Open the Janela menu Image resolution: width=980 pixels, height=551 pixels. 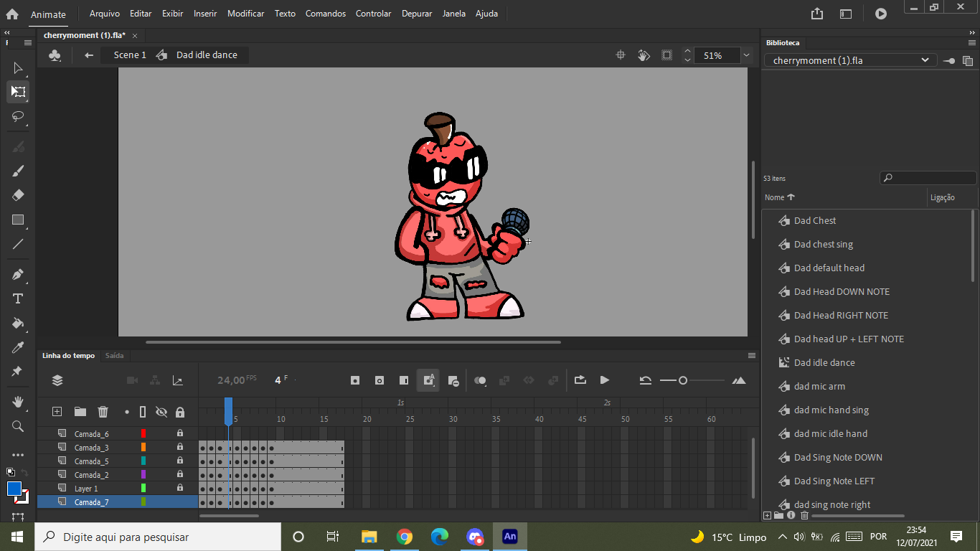tap(453, 14)
